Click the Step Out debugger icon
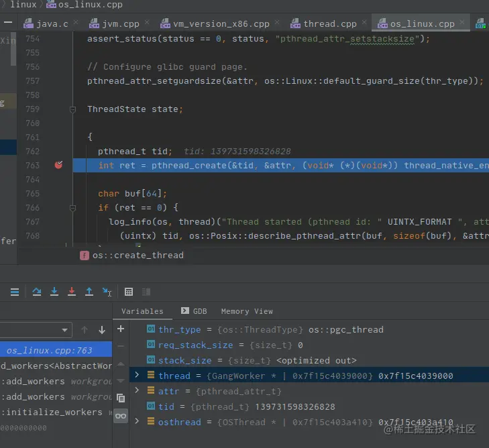 coord(89,292)
